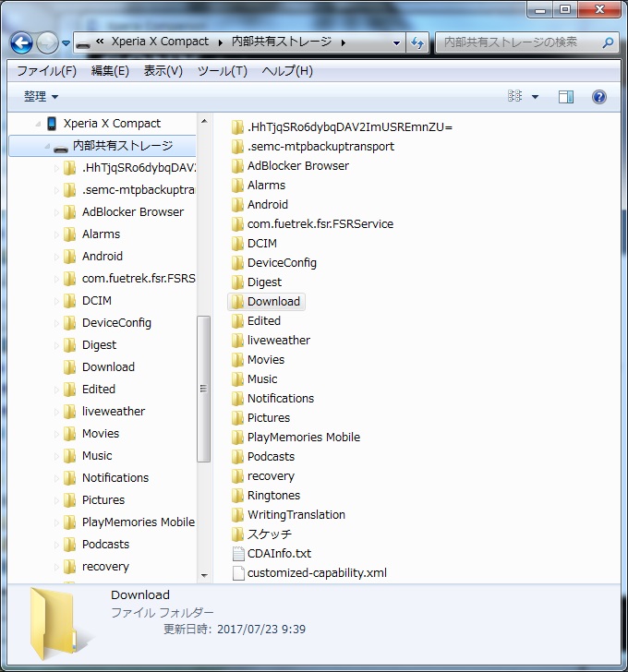Select Movies in the navigation tree
Viewport: 628px width, 672px height.
coord(101,434)
